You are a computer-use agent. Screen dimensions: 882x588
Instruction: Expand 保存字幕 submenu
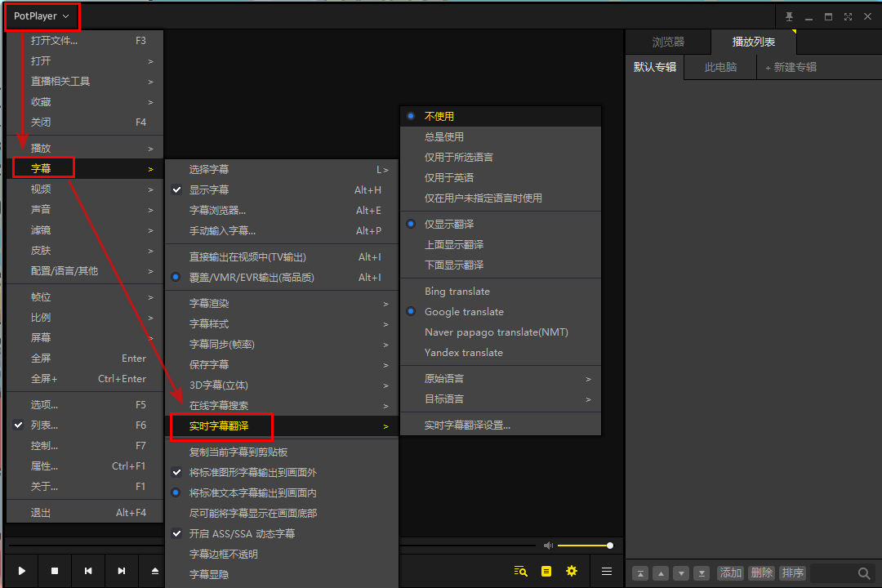[x=282, y=364]
